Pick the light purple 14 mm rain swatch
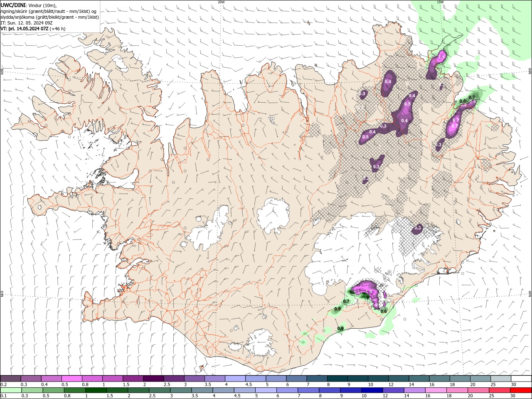The height and width of the screenshot is (399, 532). [x=415, y=390]
